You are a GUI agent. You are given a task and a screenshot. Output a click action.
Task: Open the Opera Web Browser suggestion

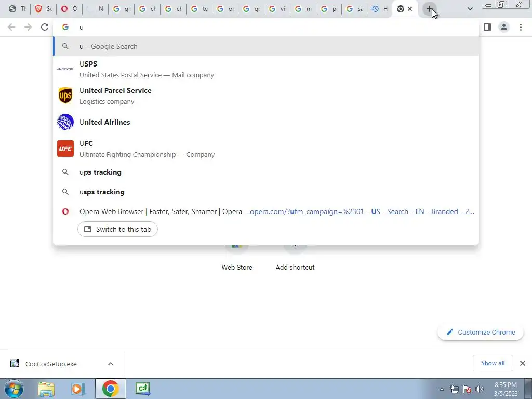click(266, 211)
